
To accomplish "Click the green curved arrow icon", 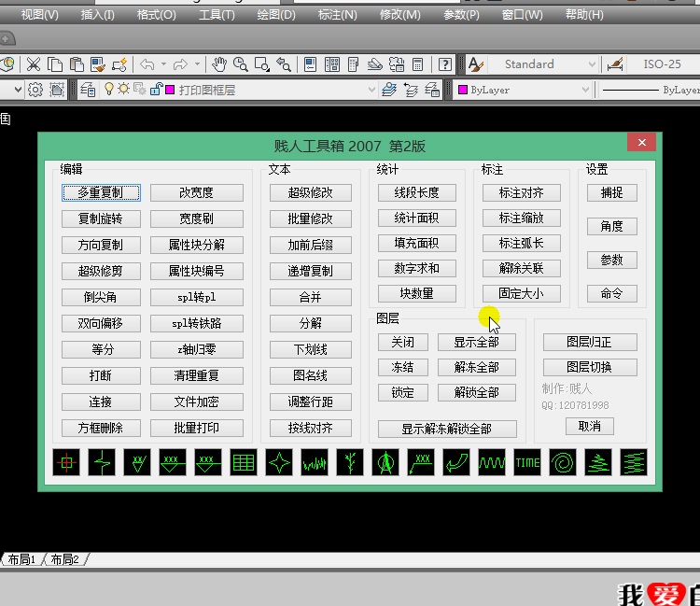I will 456,462.
